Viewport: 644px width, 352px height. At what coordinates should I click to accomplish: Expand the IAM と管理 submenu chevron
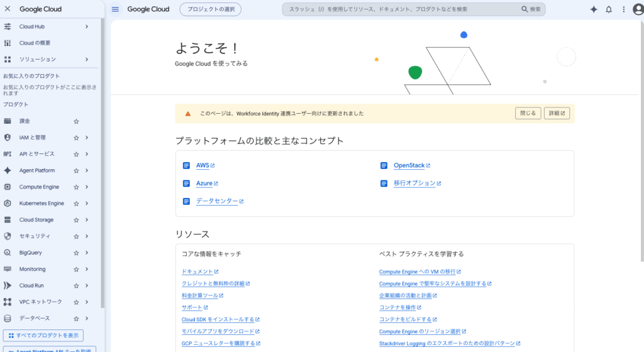87,138
